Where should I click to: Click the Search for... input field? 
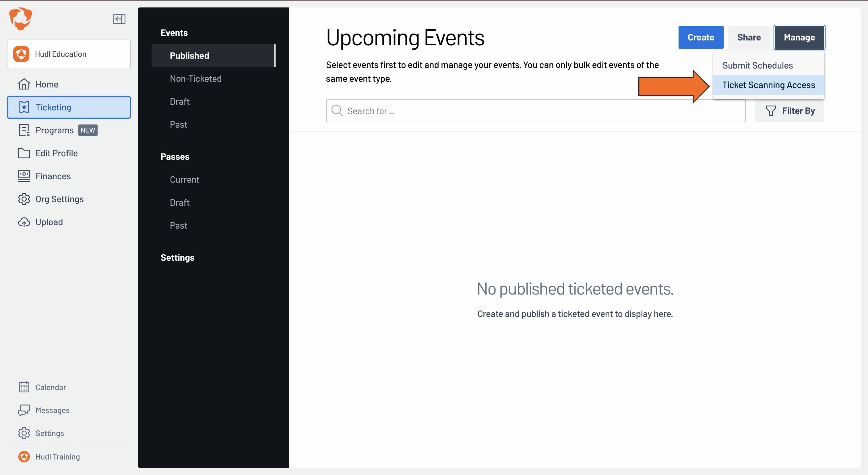pos(535,110)
